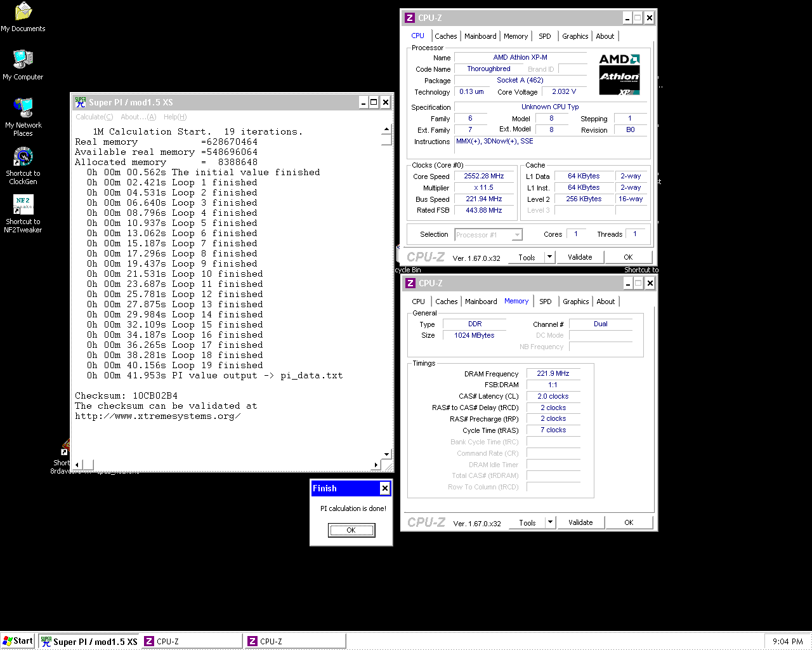The image size is (812, 650).
Task: Click OK in lower CPU-Z window
Action: [x=629, y=522]
